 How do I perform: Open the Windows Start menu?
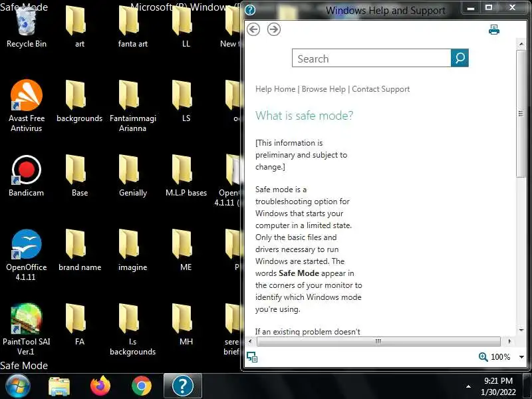pyautogui.click(x=18, y=386)
